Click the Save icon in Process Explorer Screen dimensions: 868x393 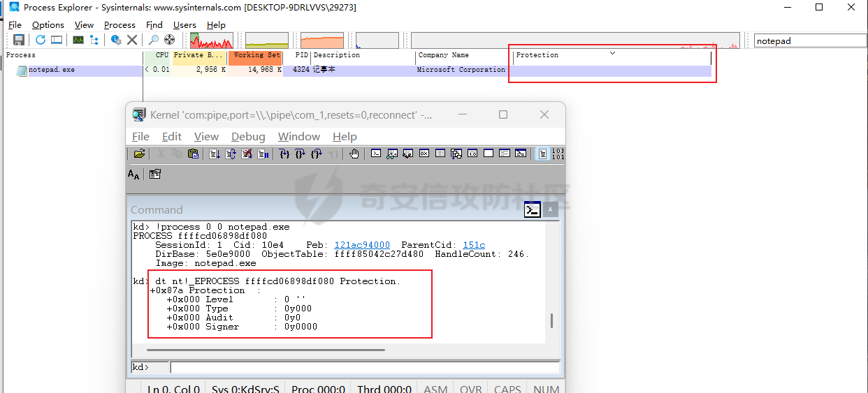tap(19, 40)
